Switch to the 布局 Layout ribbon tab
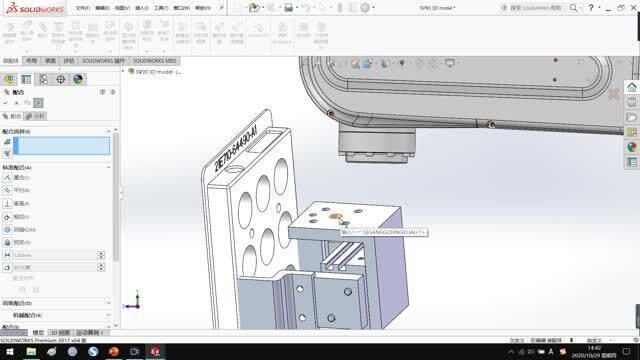Screen dimensions: 640x360 coord(31,61)
